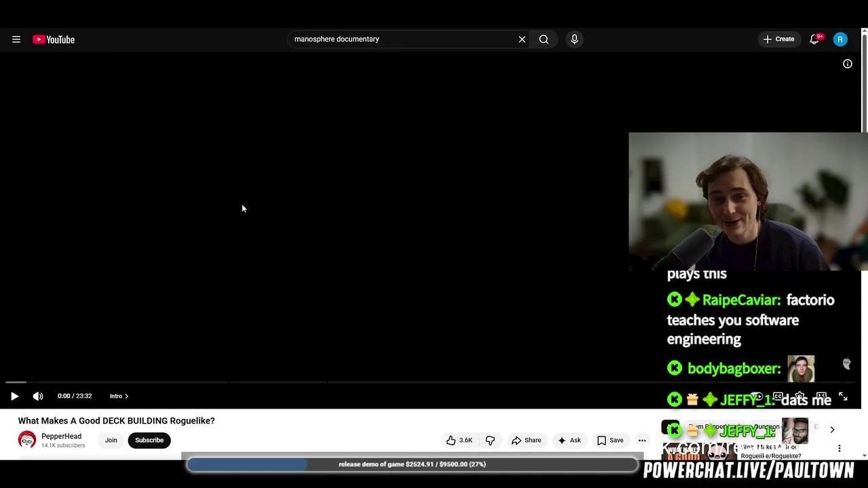Clear the search query with the X
Image resolution: width=868 pixels, height=488 pixels.
(522, 39)
